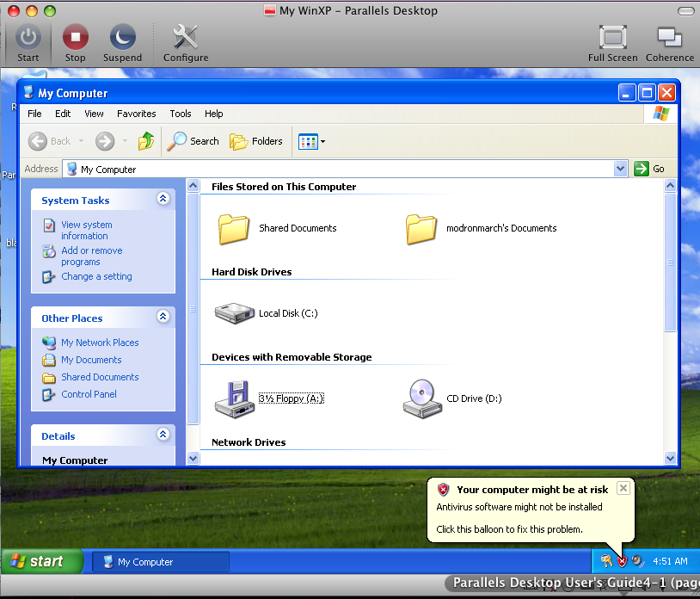Click Add or remove programs link
This screenshot has height=599, width=700.
[91, 256]
